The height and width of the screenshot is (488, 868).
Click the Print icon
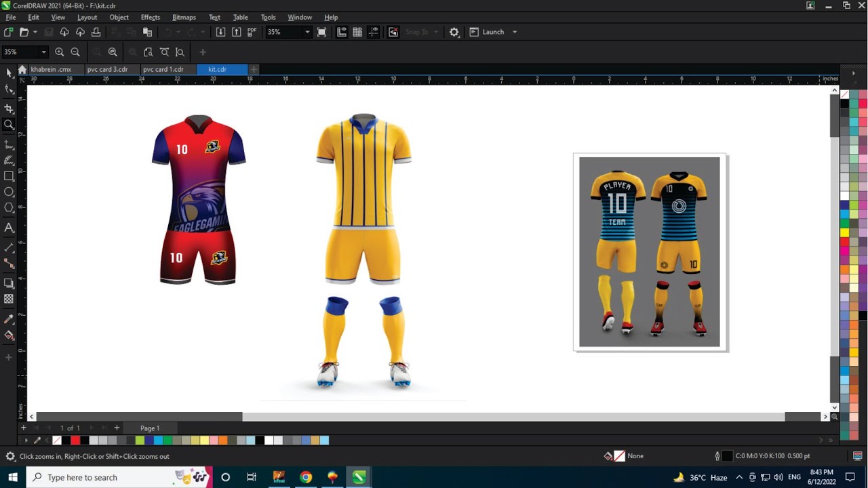click(96, 32)
